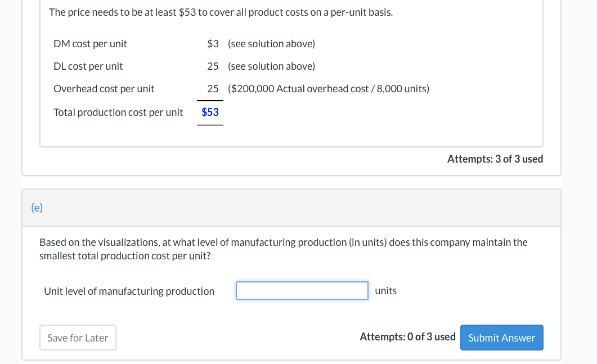This screenshot has height=364, width=597.
Task: Click the 'units' label beside the input
Action: 385,291
